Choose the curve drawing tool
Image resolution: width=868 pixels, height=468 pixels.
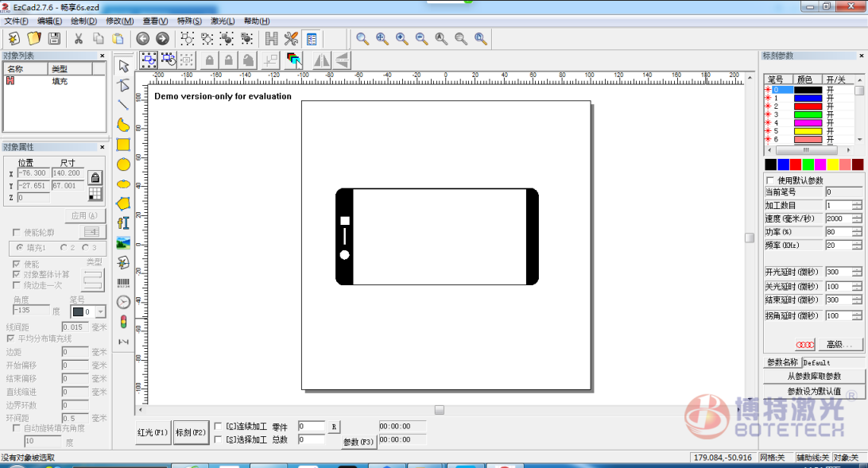[x=123, y=125]
